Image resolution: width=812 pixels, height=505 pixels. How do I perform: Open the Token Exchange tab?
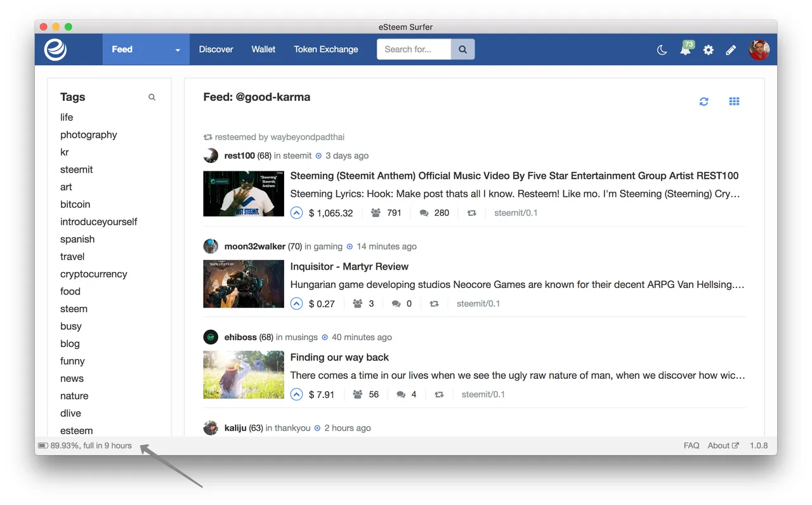(326, 49)
